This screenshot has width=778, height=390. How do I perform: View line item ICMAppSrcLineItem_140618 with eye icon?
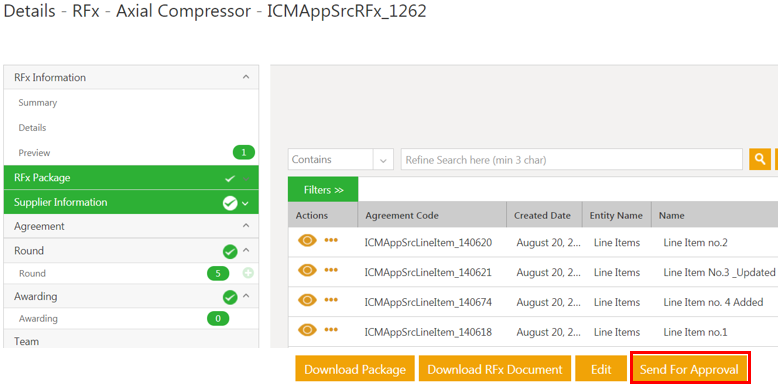(x=307, y=330)
